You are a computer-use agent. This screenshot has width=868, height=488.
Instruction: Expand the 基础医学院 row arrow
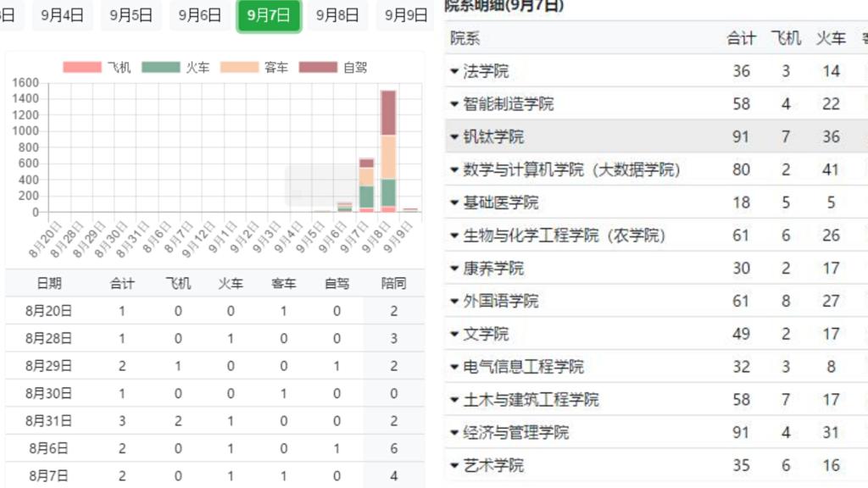pyautogui.click(x=455, y=203)
